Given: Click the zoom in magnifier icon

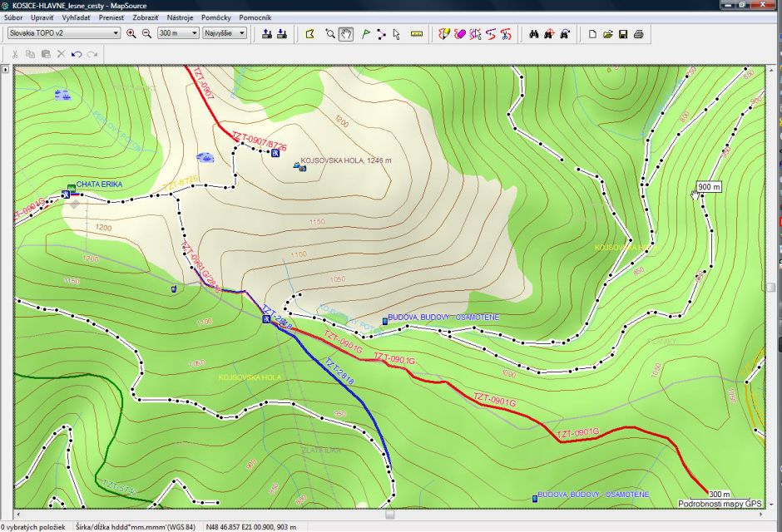Looking at the screenshot, I should pos(131,34).
